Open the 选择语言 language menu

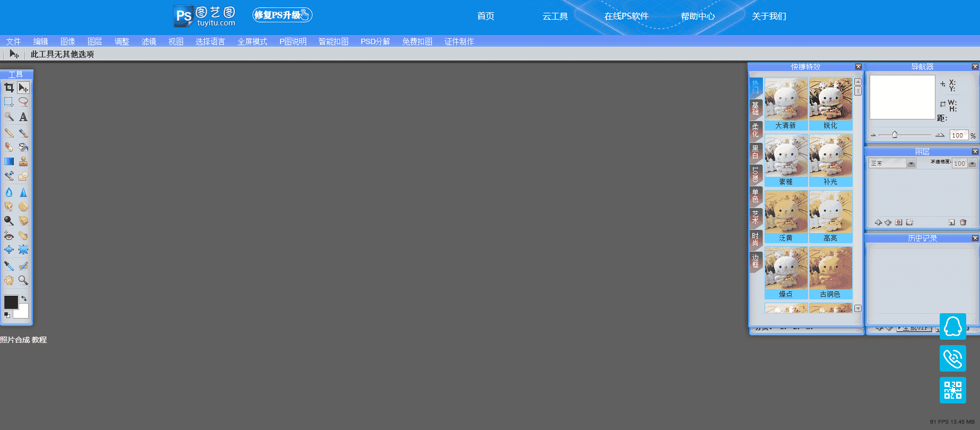(x=210, y=41)
